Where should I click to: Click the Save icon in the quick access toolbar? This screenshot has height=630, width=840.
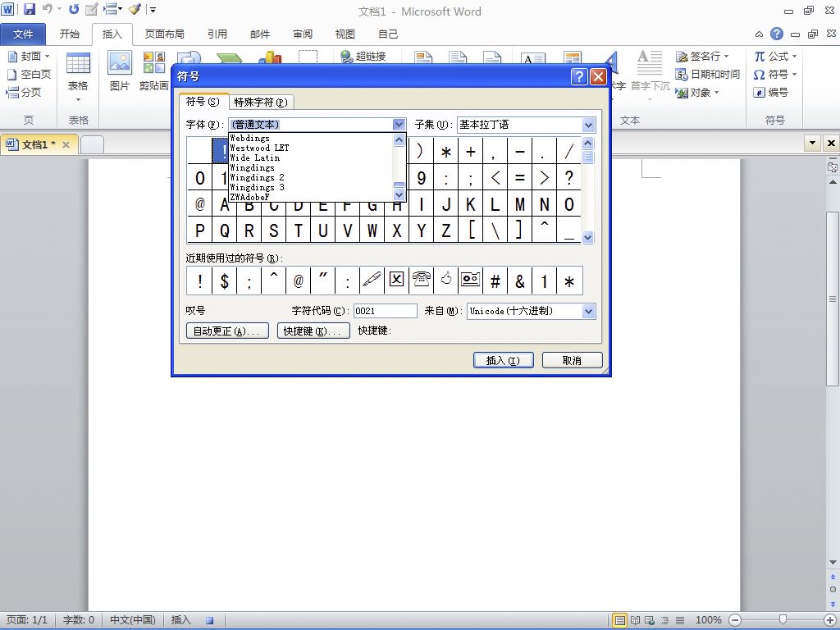coord(29,9)
